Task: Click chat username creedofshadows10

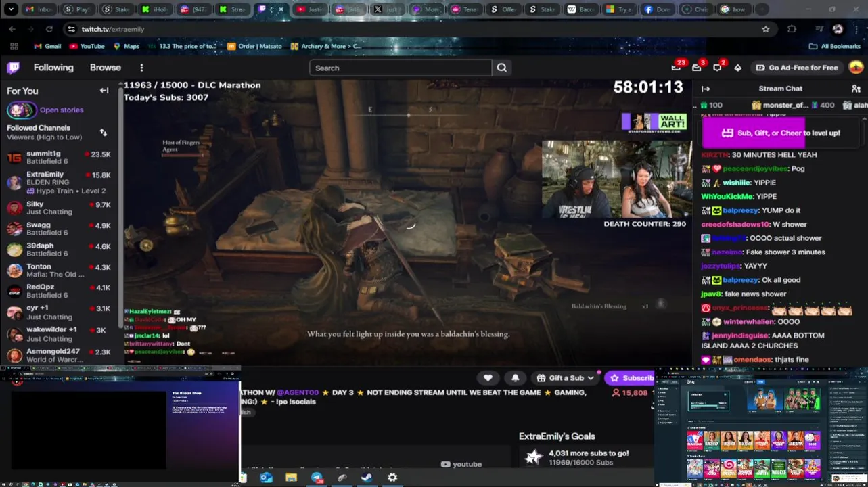Action: 735,225
